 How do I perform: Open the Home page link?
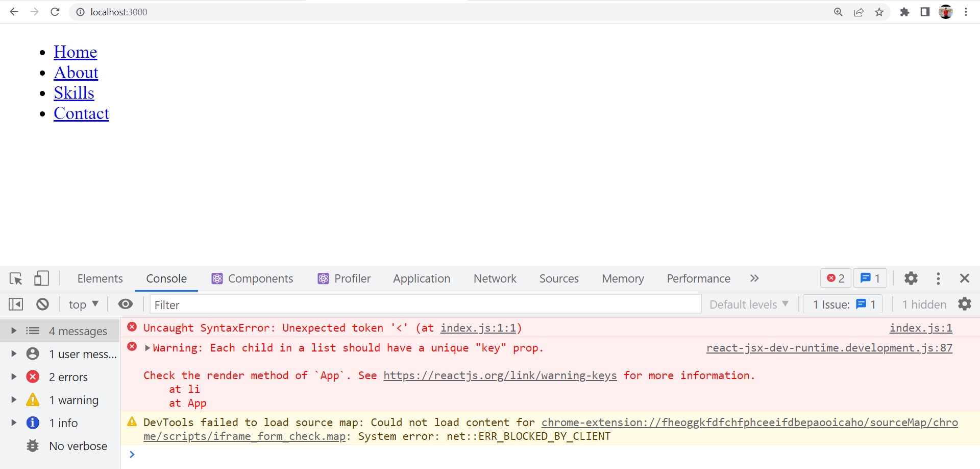pyautogui.click(x=76, y=52)
